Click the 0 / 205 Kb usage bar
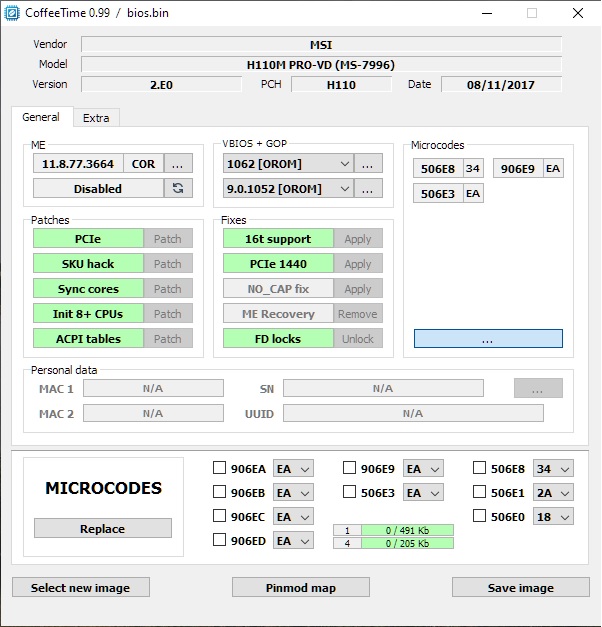This screenshot has width=602, height=627. [x=408, y=543]
